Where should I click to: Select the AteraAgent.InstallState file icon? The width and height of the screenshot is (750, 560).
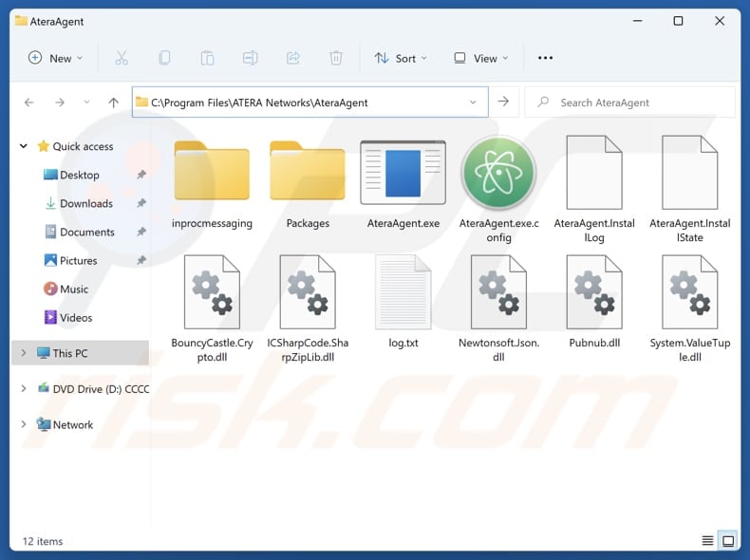(690, 172)
